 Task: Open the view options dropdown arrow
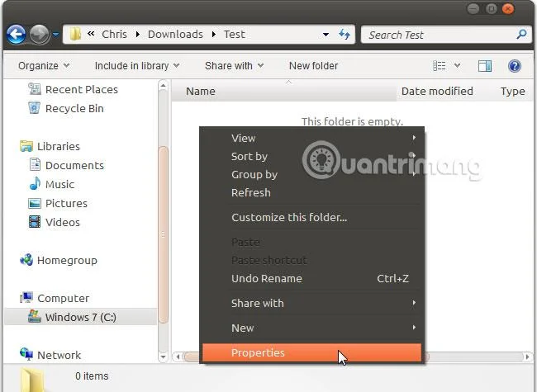[457, 65]
